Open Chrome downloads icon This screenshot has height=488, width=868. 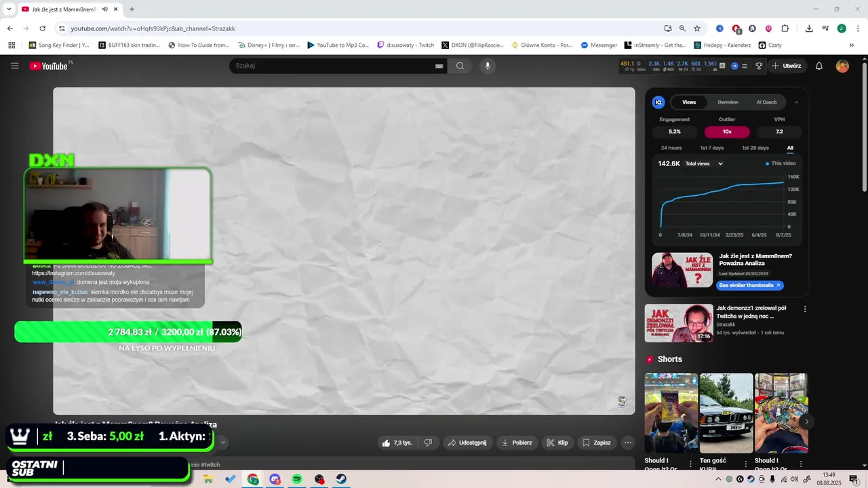click(809, 28)
